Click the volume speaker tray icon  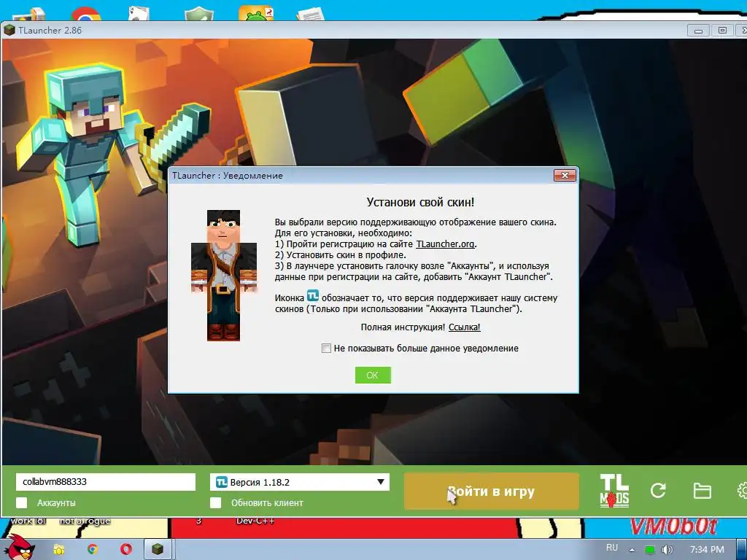pyautogui.click(x=667, y=550)
